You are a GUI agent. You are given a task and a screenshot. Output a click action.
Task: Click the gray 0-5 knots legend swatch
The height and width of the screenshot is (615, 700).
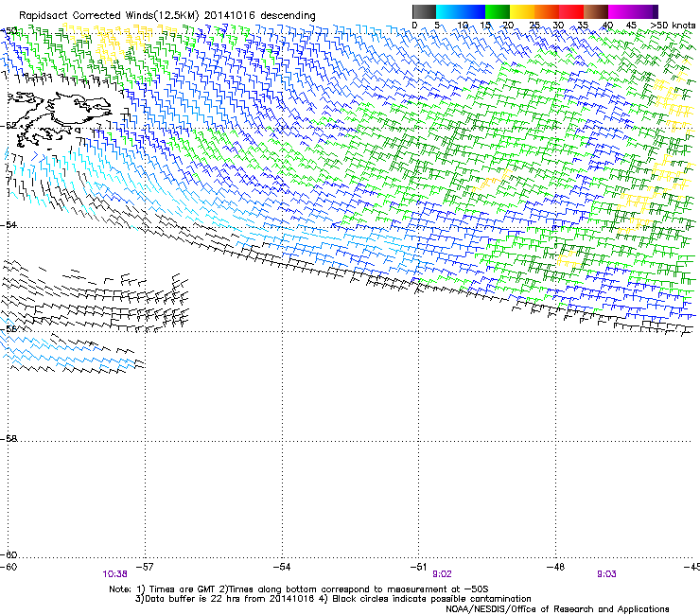point(424,11)
